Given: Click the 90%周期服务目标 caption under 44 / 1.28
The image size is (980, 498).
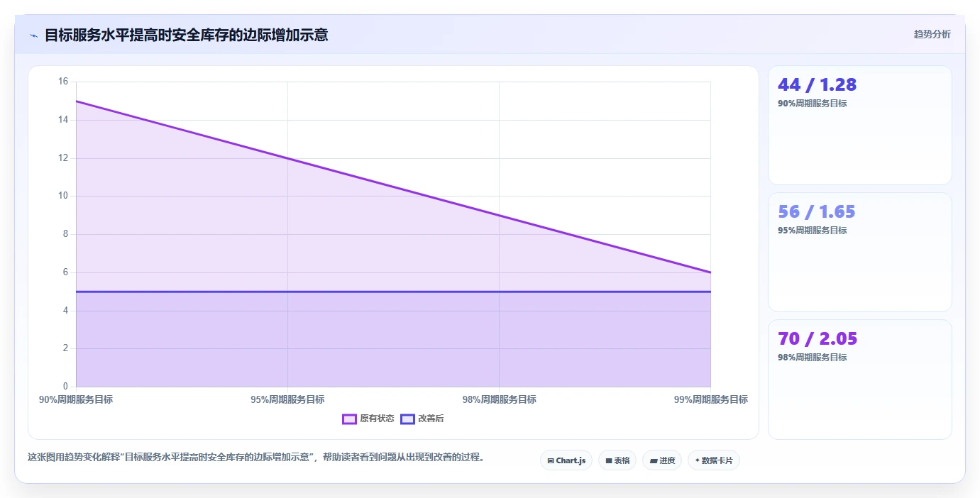Looking at the screenshot, I should tap(812, 104).
